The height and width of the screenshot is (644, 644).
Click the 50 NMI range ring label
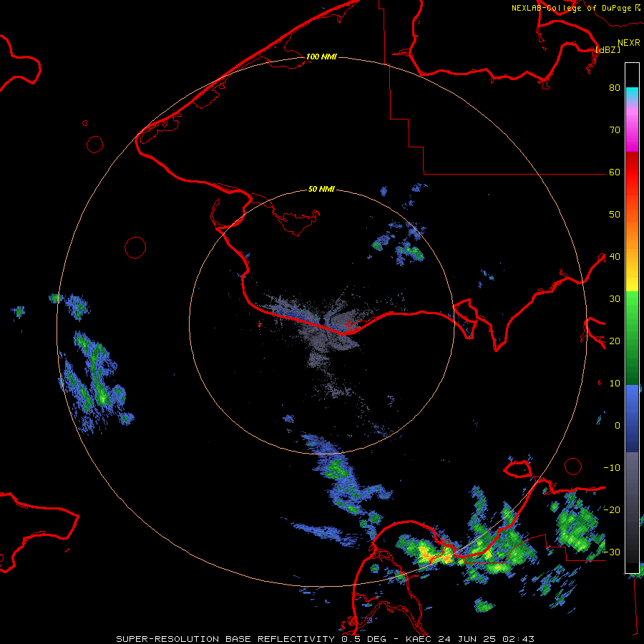(x=321, y=190)
